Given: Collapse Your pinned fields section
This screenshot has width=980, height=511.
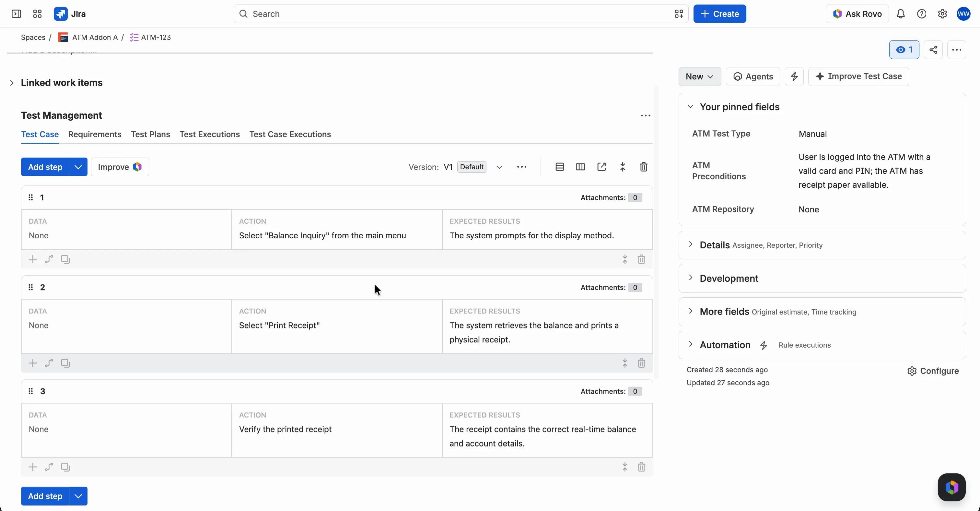Looking at the screenshot, I should [x=691, y=107].
